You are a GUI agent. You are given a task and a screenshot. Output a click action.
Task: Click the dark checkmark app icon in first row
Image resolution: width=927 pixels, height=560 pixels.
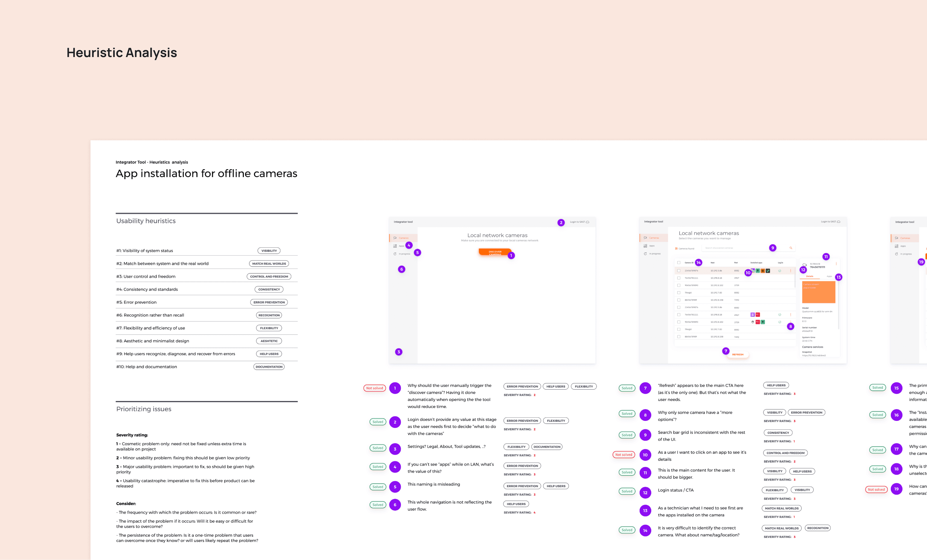(x=768, y=271)
